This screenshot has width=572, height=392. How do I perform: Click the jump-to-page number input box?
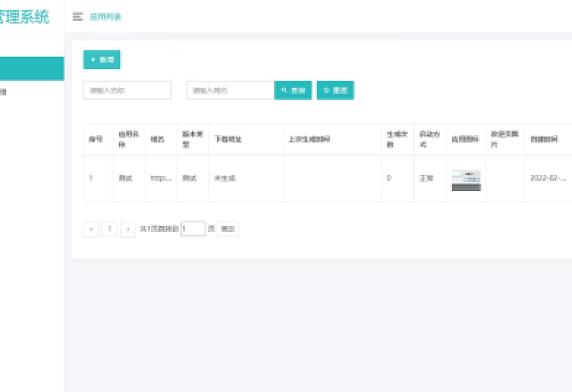(193, 228)
